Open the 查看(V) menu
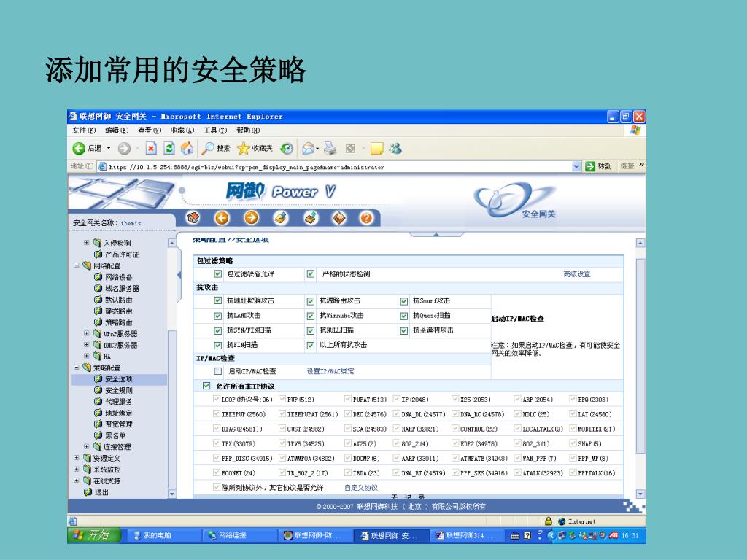The width and height of the screenshot is (747, 560). (x=150, y=130)
